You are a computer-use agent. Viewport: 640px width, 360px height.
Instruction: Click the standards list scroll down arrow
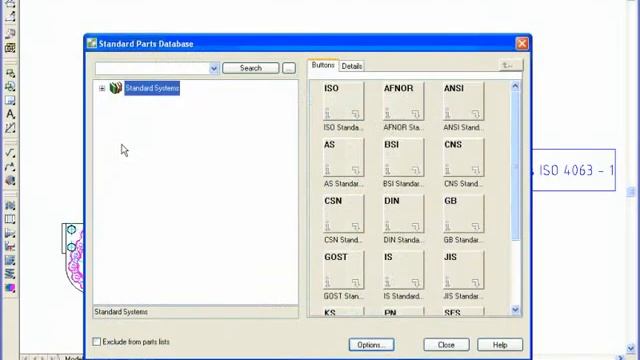515,310
